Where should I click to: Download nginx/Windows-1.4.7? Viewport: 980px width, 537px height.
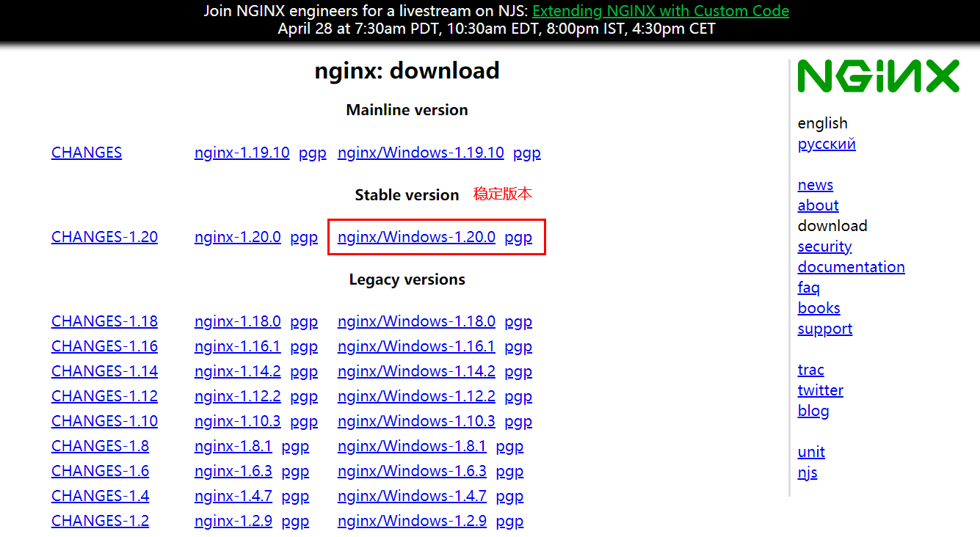(412, 496)
